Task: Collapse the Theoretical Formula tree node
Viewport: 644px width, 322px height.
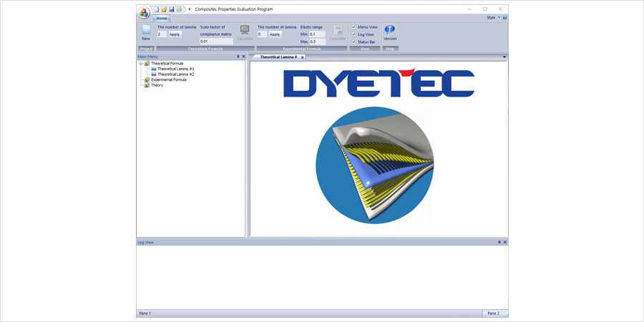Action: click(141, 64)
